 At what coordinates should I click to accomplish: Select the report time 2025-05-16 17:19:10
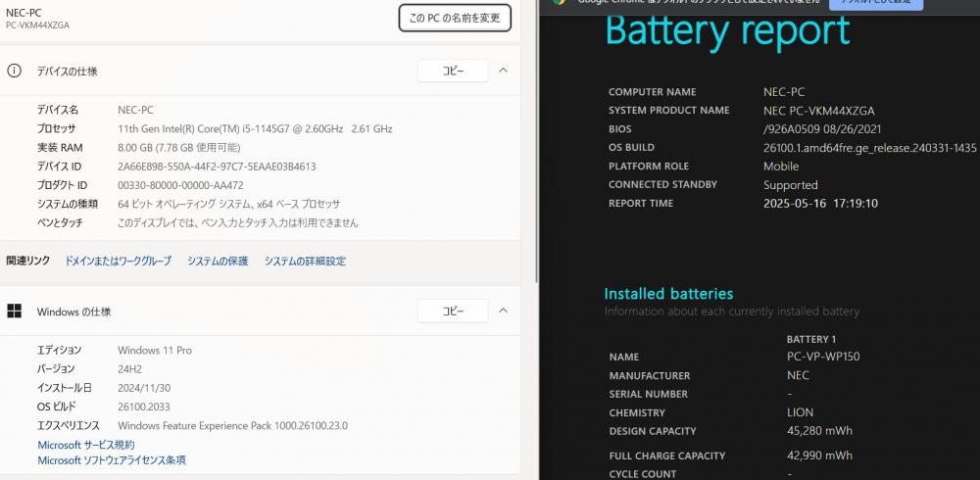pos(820,203)
